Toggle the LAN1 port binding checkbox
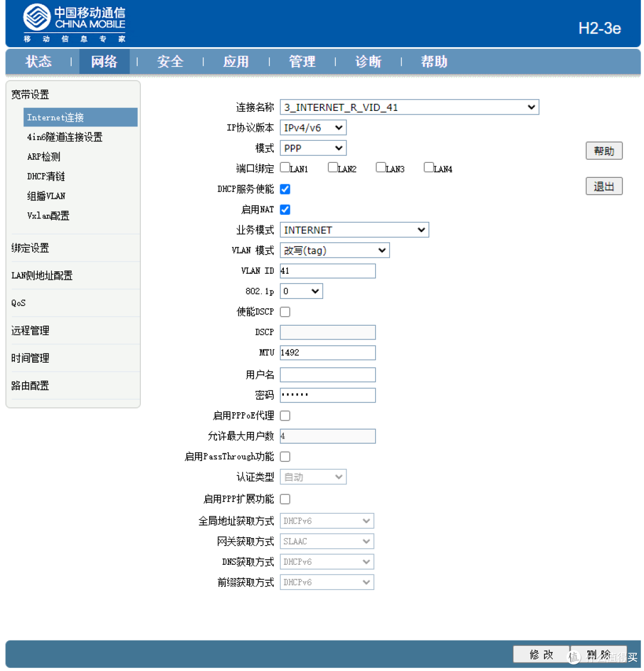This screenshot has height=671, width=644. tap(285, 168)
